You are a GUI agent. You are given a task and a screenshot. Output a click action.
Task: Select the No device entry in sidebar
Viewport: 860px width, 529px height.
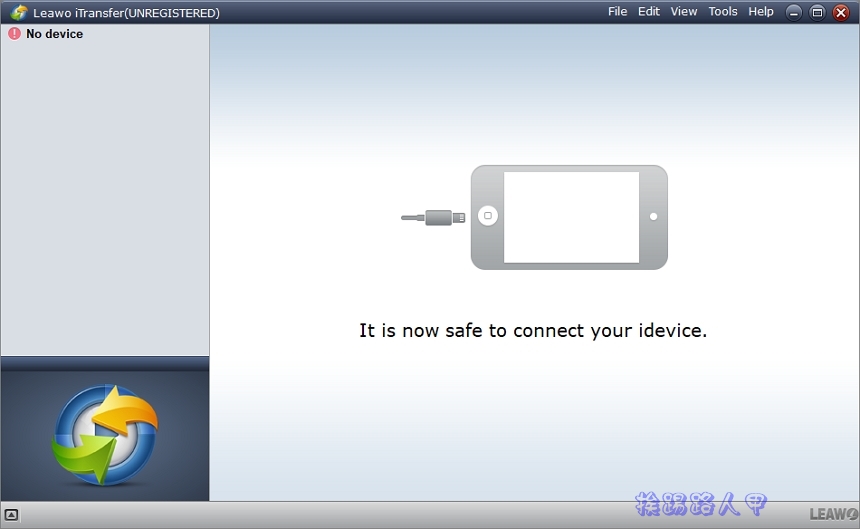click(x=54, y=34)
